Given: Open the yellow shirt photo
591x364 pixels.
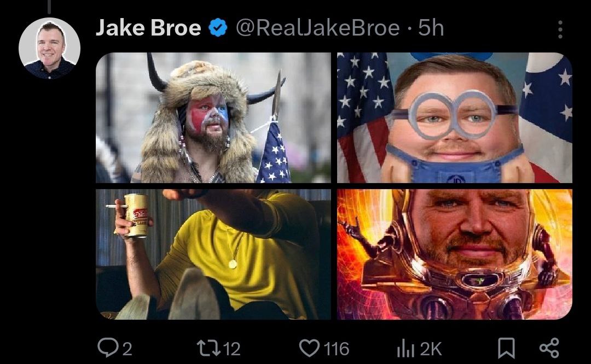Looking at the screenshot, I should tap(213, 254).
